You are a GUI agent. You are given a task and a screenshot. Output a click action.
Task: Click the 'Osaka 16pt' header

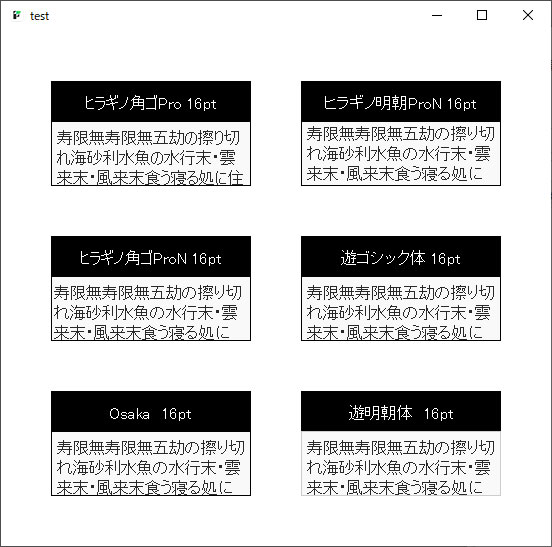[151, 411]
